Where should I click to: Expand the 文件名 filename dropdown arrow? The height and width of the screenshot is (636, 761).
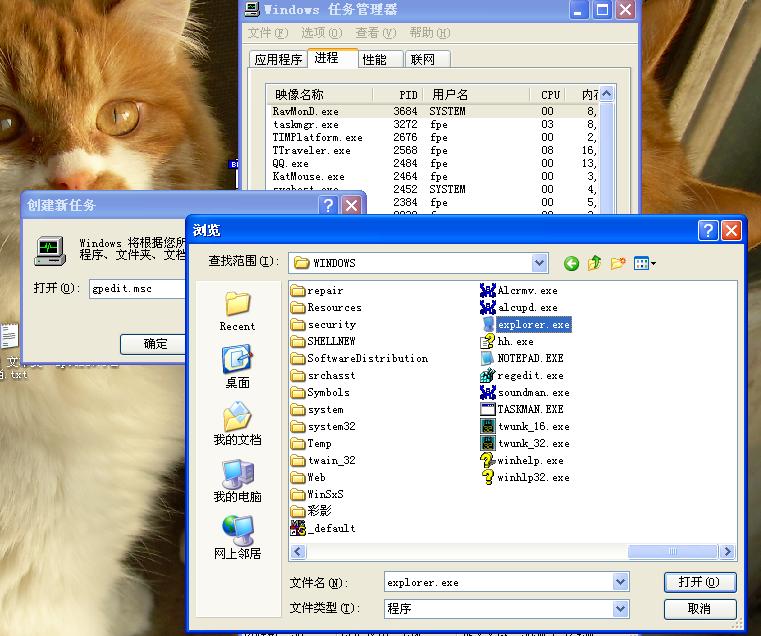(620, 582)
